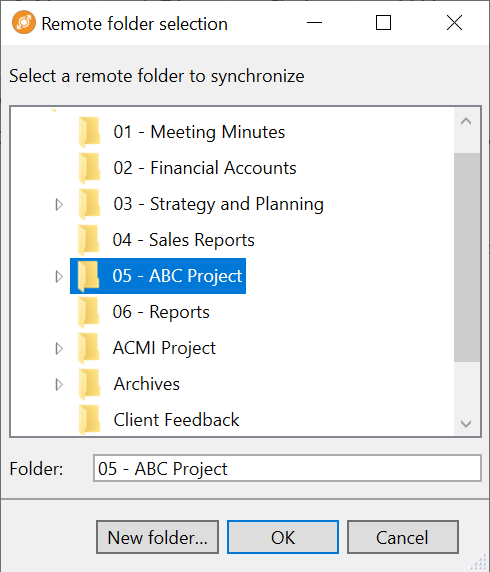This screenshot has width=490, height=572.
Task: Click the scroll down arrow of folder list
Action: (x=466, y=424)
